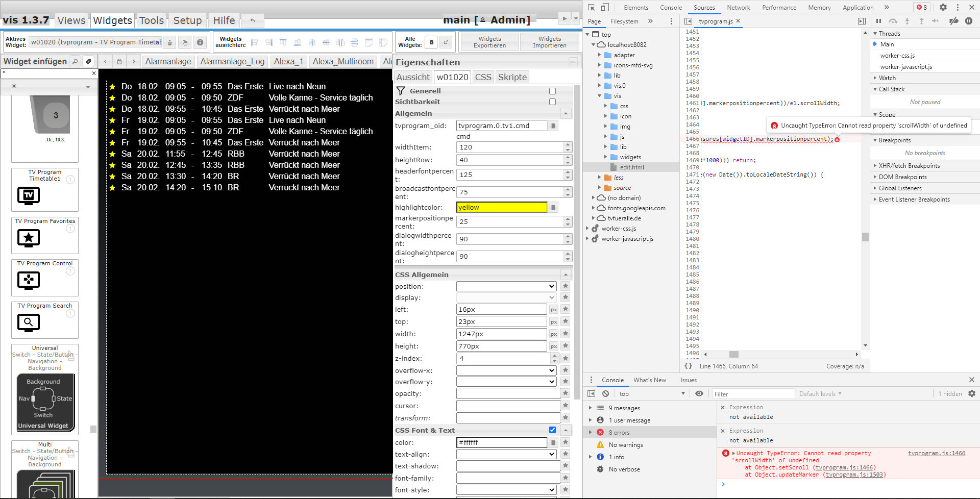Click the yellow highlightcolor field
Screen dimensions: 980x499
[x=502, y=207]
